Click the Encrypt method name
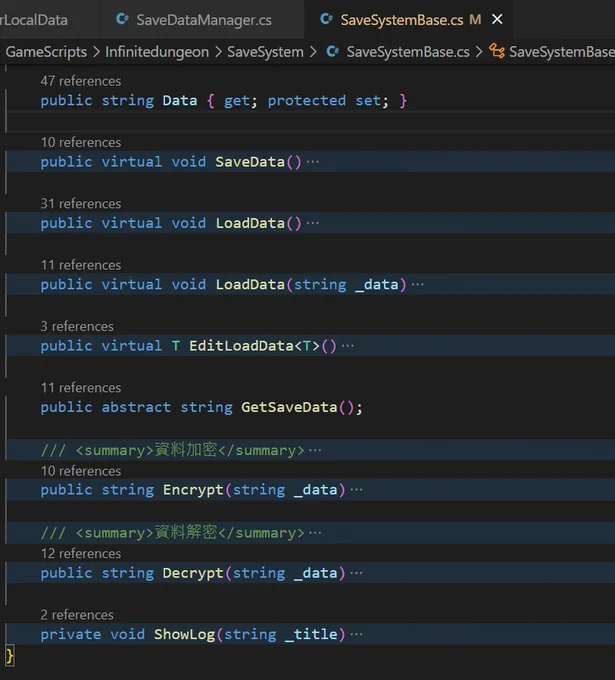The height and width of the screenshot is (680, 615). (193, 490)
